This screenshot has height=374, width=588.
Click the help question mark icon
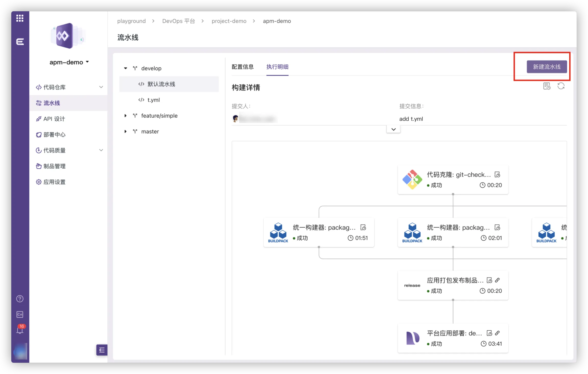pyautogui.click(x=20, y=299)
